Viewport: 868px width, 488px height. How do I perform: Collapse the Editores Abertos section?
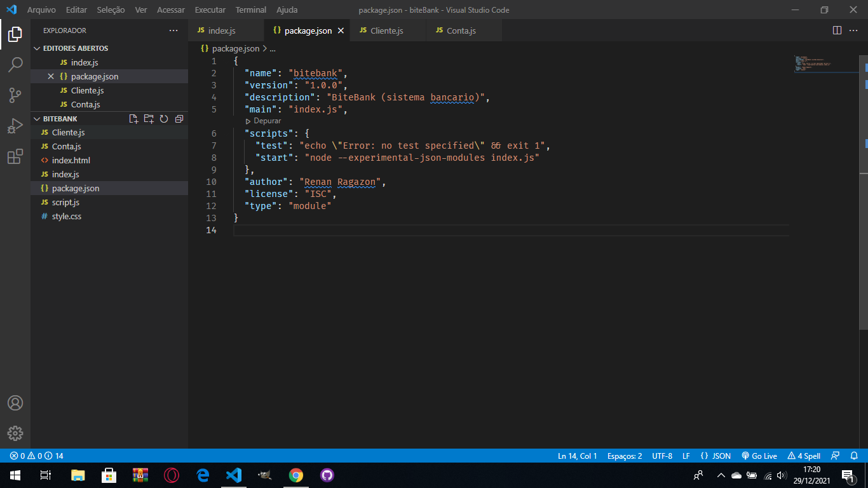[109, 48]
